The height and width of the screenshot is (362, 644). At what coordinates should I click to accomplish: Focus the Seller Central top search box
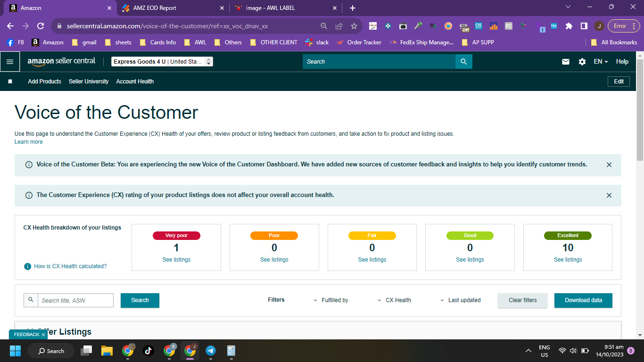[x=379, y=62]
